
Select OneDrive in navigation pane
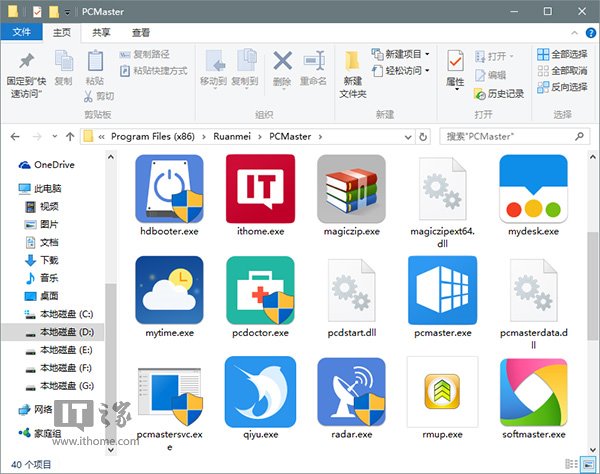click(x=47, y=165)
